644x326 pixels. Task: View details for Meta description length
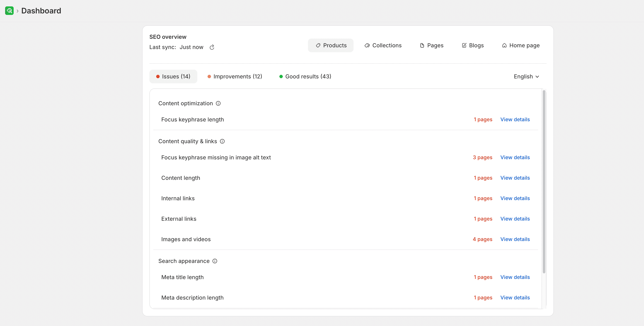pyautogui.click(x=515, y=298)
